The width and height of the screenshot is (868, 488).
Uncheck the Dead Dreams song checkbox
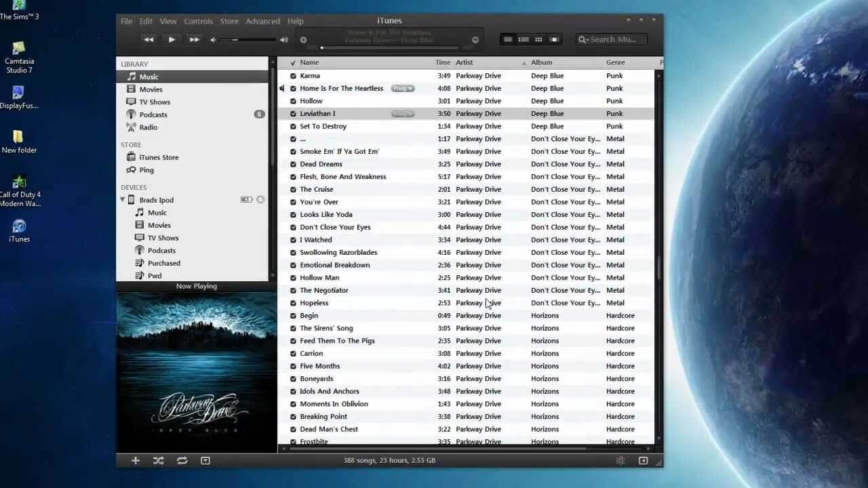coord(293,164)
